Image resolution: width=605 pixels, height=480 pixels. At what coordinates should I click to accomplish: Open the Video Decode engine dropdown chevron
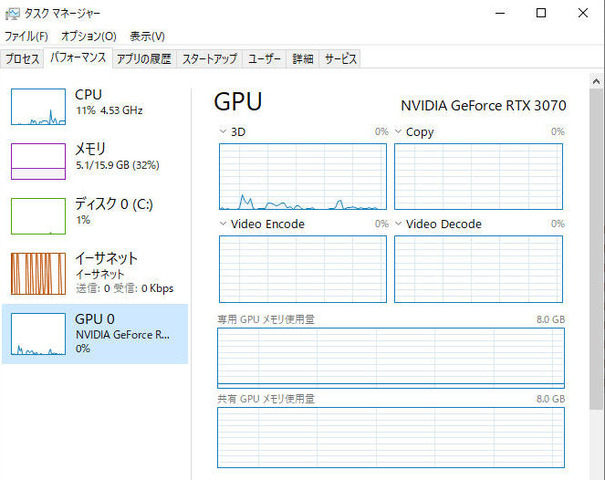click(x=398, y=224)
